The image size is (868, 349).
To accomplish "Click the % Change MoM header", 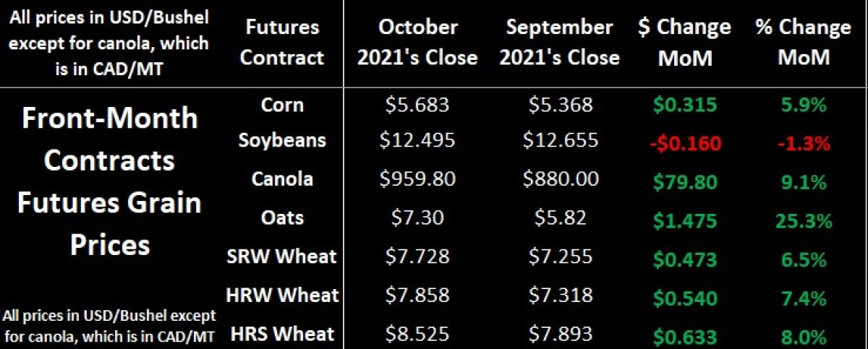I will tap(803, 43).
